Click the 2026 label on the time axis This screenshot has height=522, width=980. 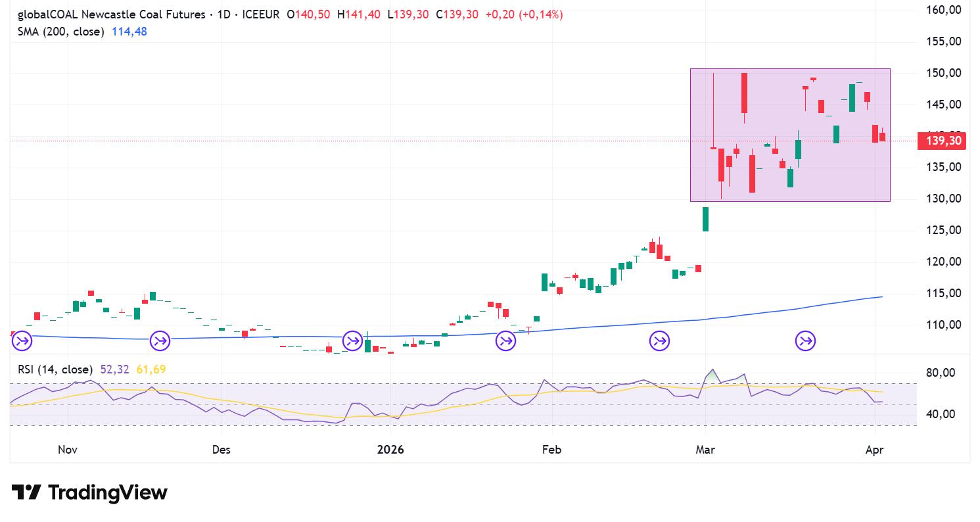tap(390, 450)
